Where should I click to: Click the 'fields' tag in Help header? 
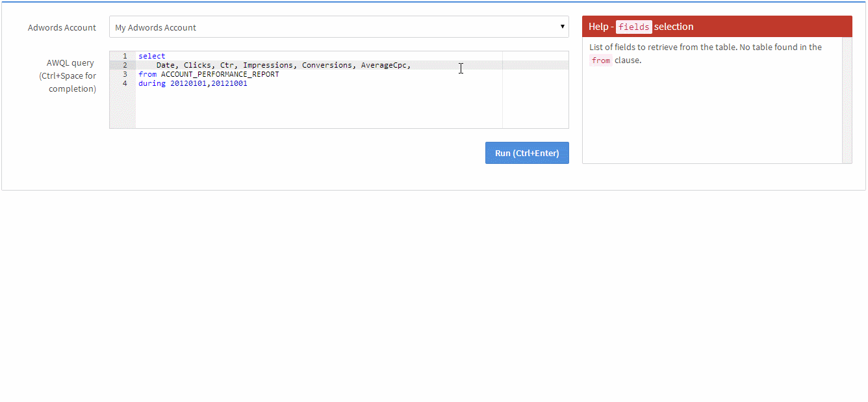[x=633, y=27]
